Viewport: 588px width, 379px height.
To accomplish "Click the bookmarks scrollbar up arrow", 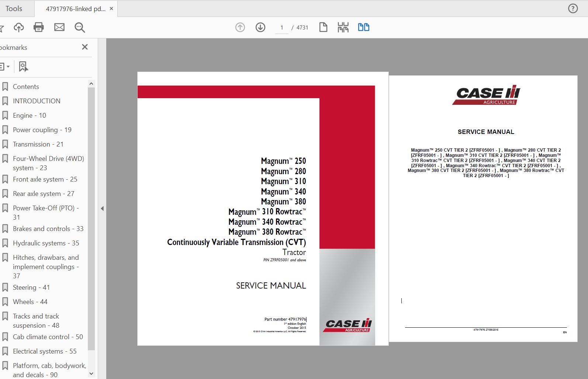I will click(x=91, y=84).
